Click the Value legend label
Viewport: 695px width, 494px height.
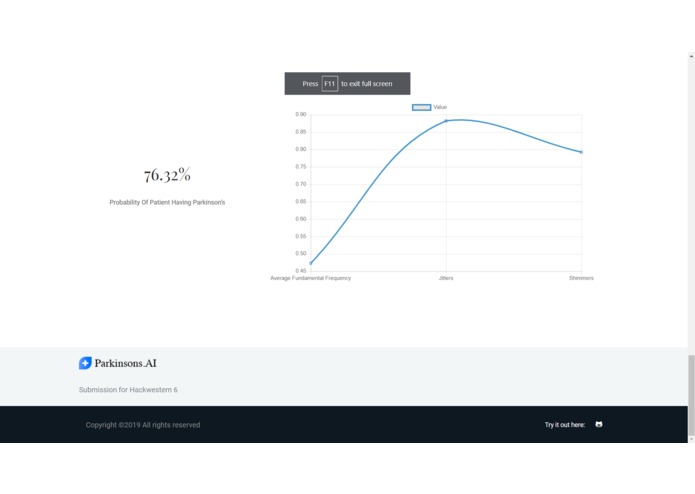[x=440, y=107]
